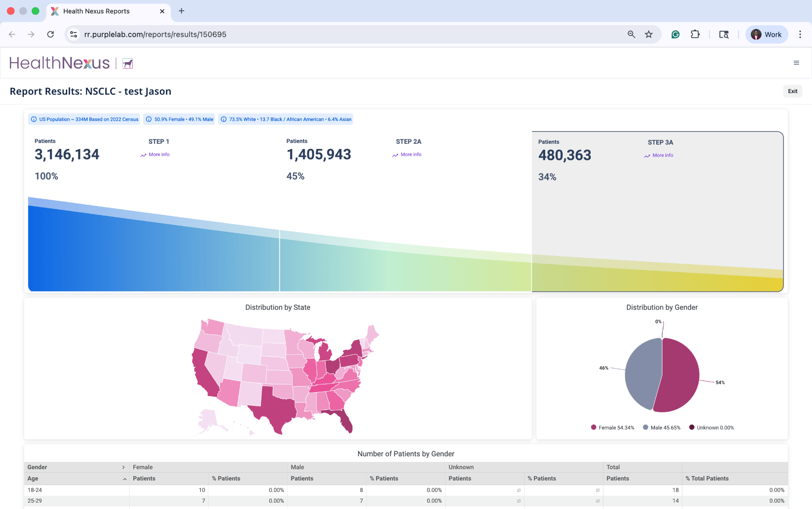
Task: Open the browser extensions puzzle icon
Action: click(x=695, y=35)
